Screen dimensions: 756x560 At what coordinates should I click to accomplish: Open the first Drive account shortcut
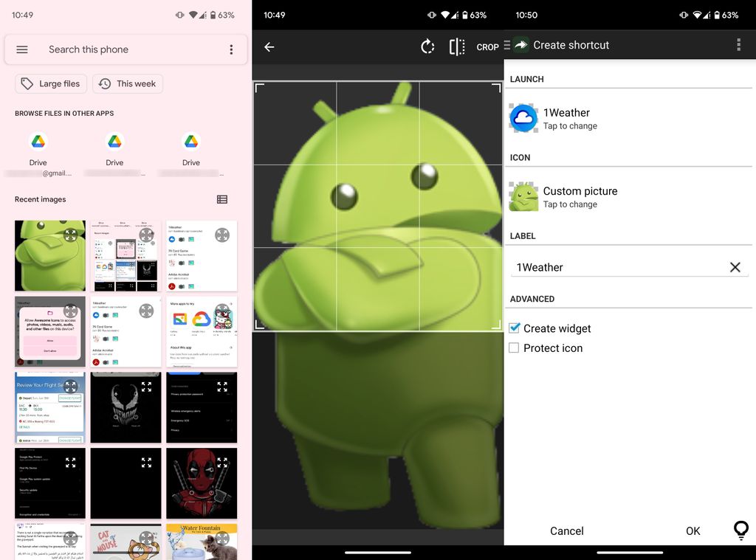click(x=38, y=141)
